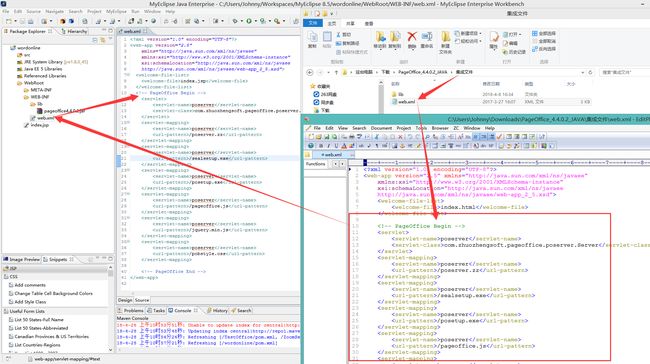Switch to the Problems tab
Viewport: 650px width, 364px height.
click(x=131, y=310)
